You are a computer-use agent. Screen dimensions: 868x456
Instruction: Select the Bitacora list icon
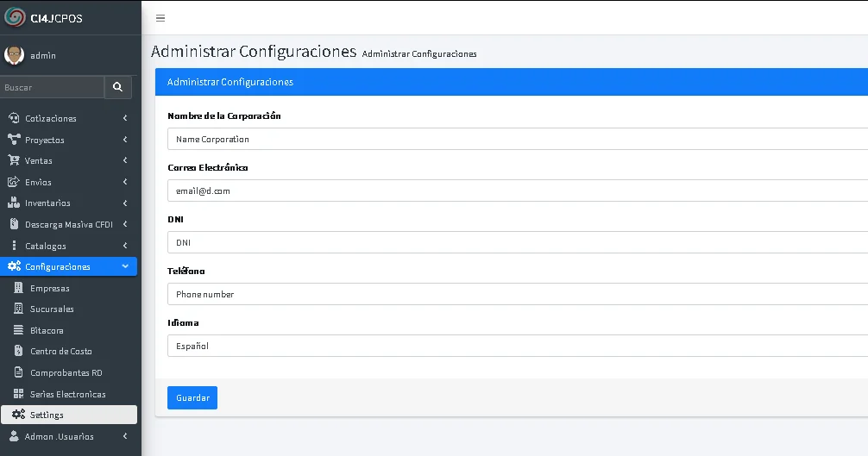coord(19,330)
